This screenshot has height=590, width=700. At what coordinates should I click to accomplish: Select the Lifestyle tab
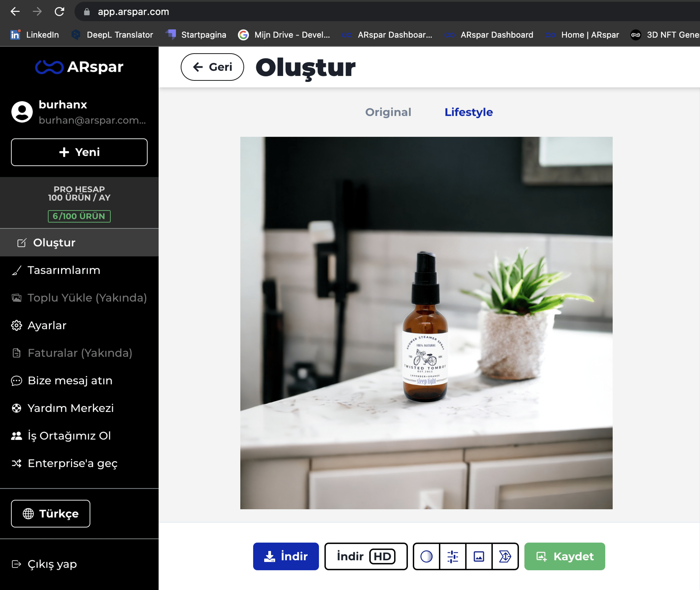[468, 112]
